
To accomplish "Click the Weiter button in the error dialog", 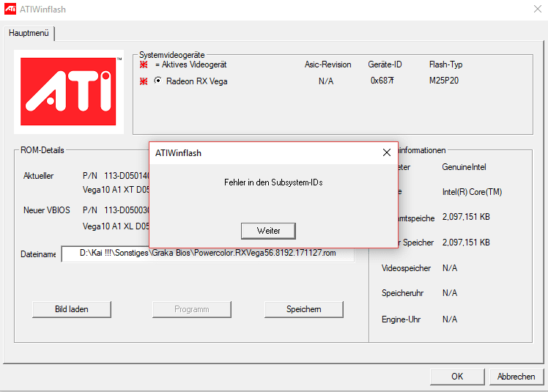I will (x=268, y=231).
